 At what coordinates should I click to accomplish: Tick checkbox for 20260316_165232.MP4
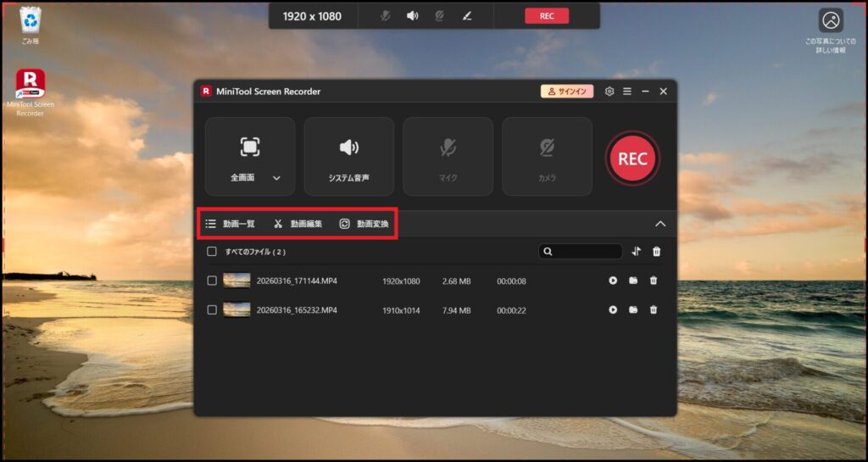point(212,310)
